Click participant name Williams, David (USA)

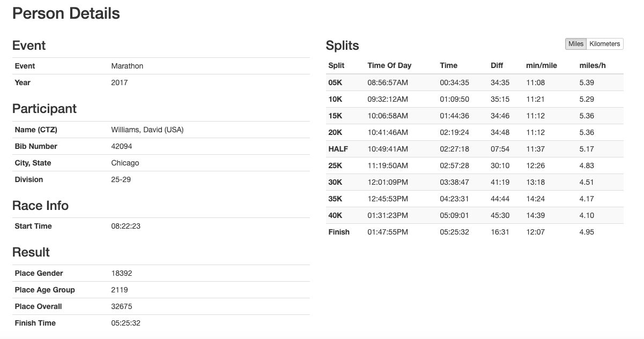point(147,130)
